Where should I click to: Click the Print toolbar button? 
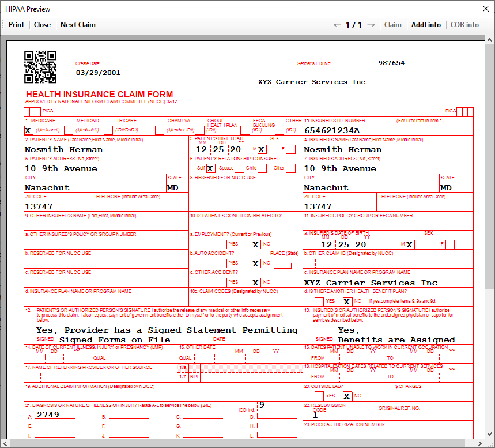point(16,25)
